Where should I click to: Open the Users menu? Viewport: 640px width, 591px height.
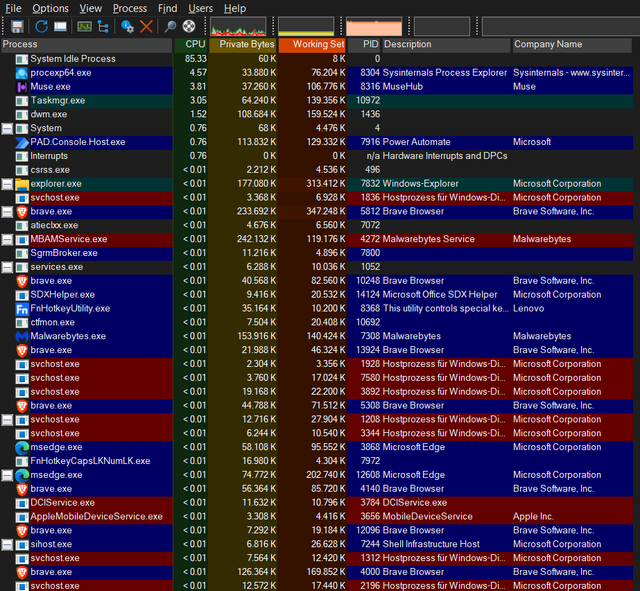[200, 8]
